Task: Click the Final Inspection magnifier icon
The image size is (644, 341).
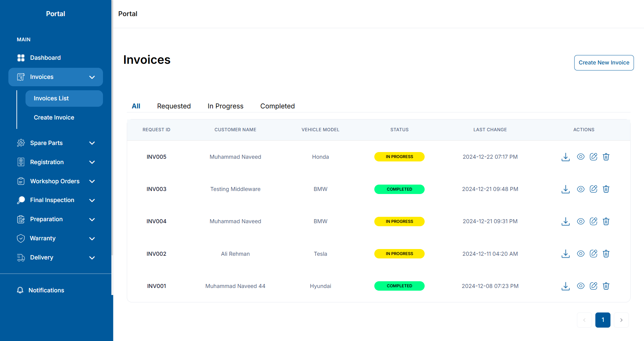Action: (x=21, y=200)
